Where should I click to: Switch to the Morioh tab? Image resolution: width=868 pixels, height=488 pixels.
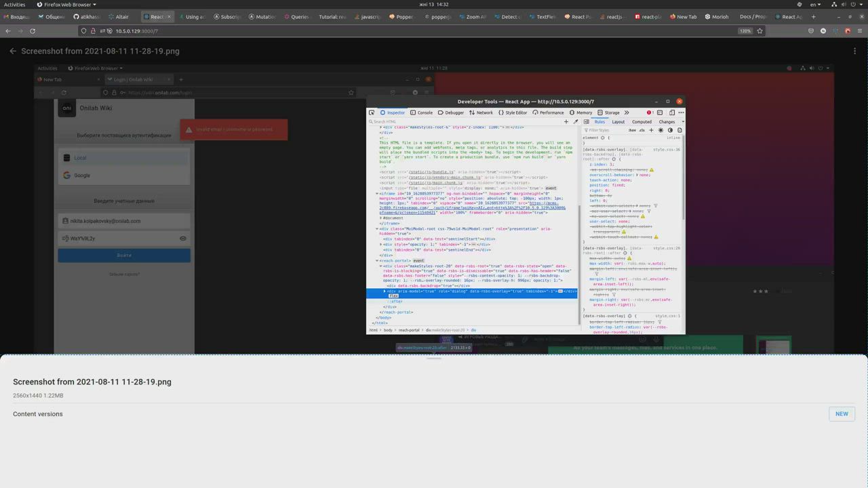(x=719, y=16)
